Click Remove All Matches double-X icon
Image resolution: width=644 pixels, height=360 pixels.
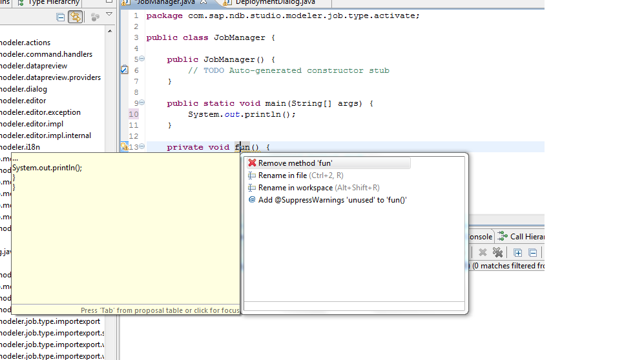pyautogui.click(x=497, y=252)
